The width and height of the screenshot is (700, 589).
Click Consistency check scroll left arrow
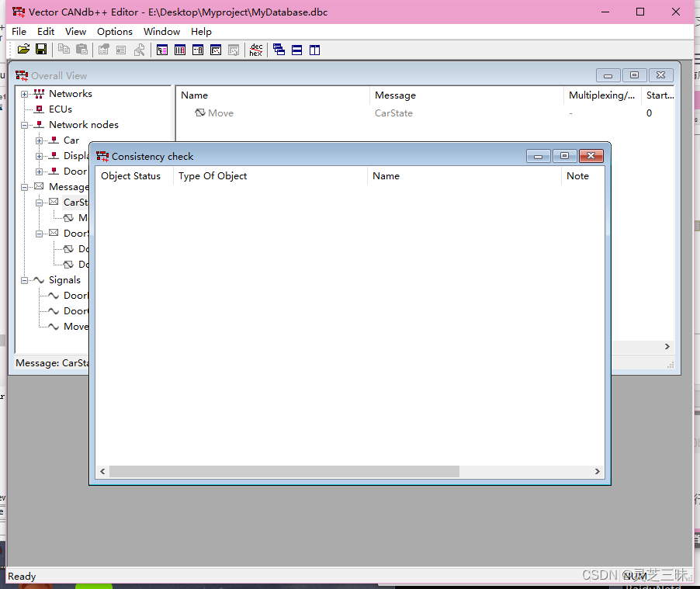102,472
